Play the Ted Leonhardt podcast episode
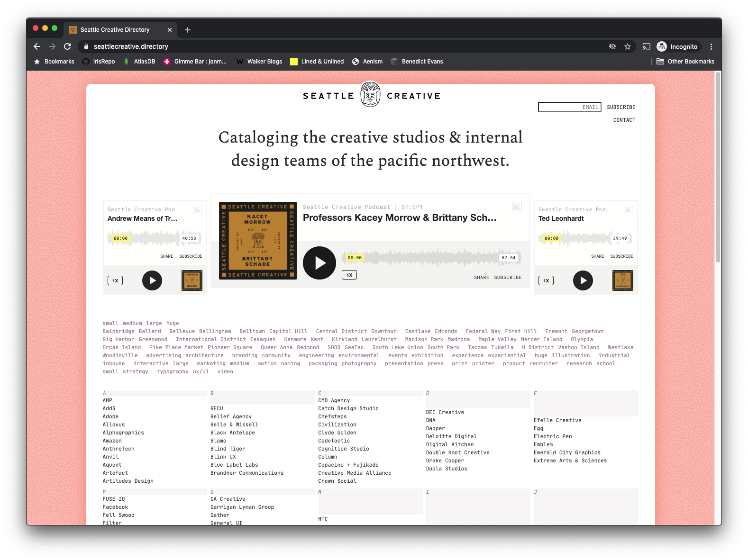This screenshot has width=748, height=560. coord(583,280)
